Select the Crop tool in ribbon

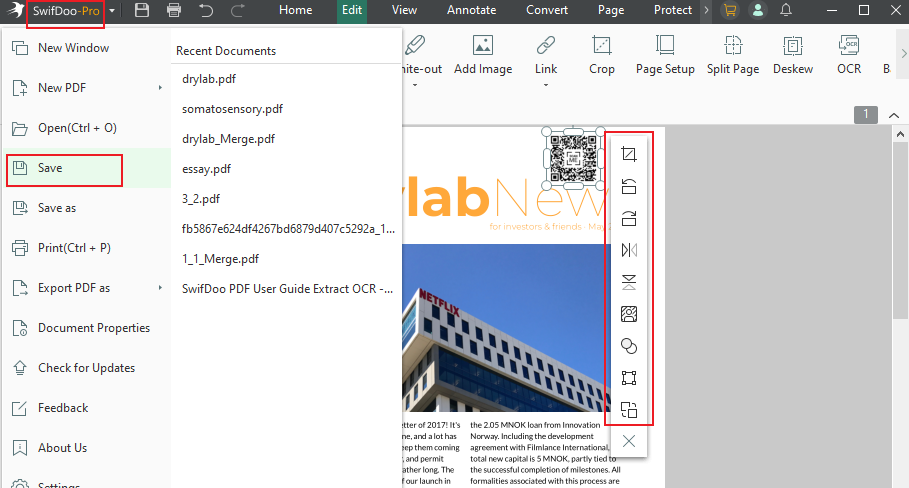(602, 56)
